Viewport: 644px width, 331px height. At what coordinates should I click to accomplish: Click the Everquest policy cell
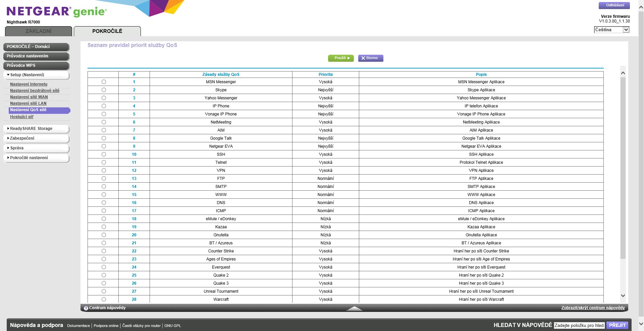(x=221, y=267)
